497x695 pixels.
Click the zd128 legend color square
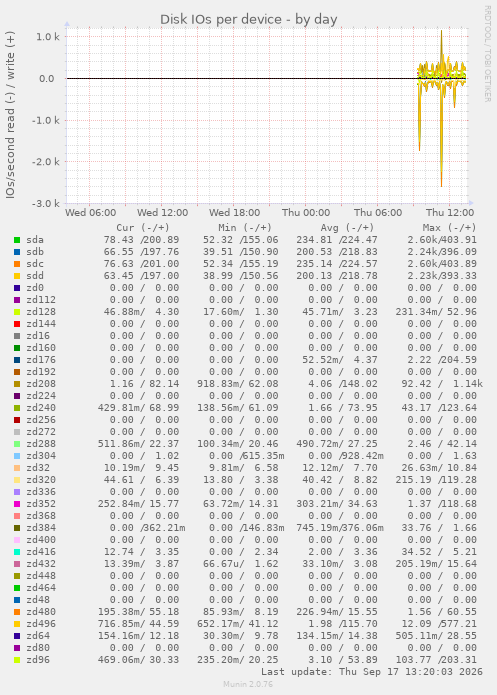(17, 312)
